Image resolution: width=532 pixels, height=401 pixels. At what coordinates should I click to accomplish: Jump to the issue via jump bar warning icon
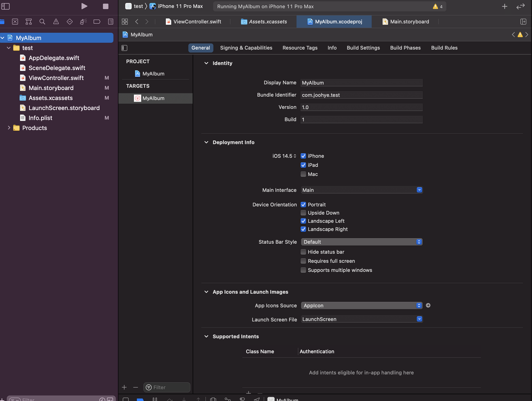point(520,35)
